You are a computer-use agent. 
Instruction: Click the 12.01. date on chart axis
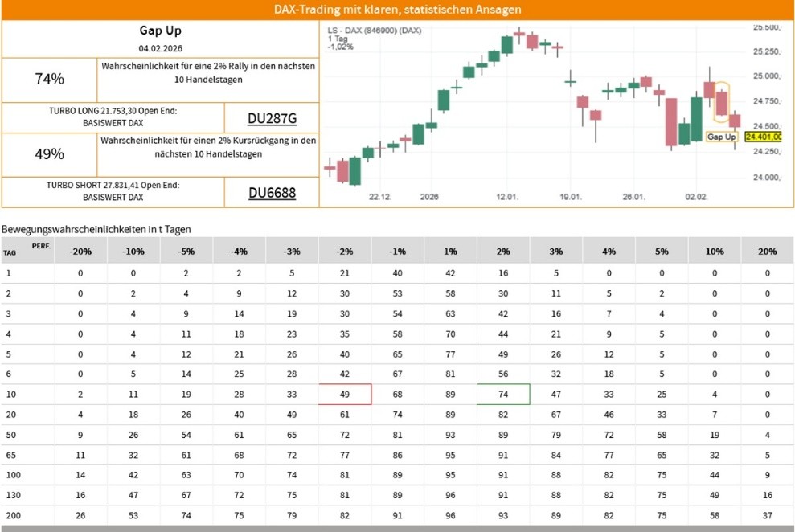click(x=507, y=197)
